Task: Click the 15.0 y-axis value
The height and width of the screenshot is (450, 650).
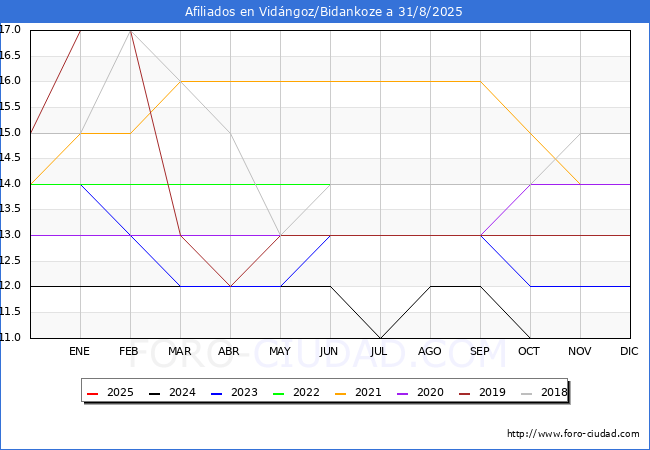Action: coord(10,132)
